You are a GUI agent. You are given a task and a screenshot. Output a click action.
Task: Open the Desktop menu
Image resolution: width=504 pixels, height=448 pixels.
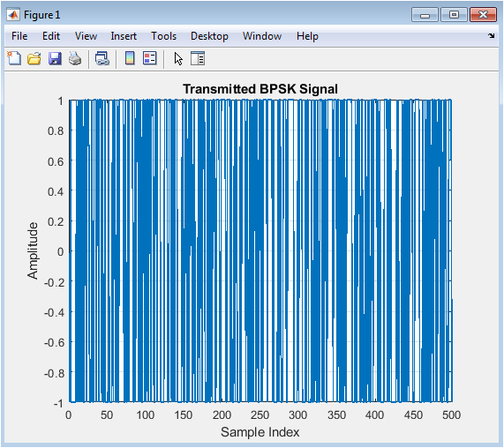[x=209, y=36]
